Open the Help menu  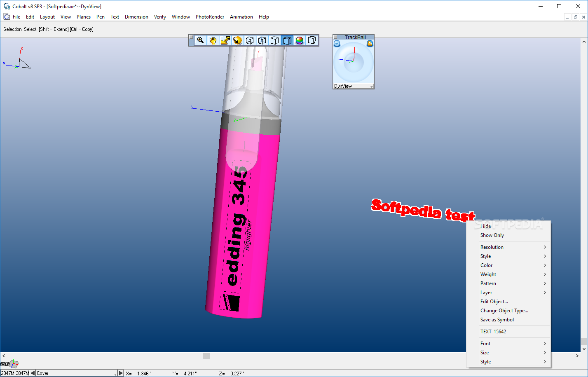point(264,17)
